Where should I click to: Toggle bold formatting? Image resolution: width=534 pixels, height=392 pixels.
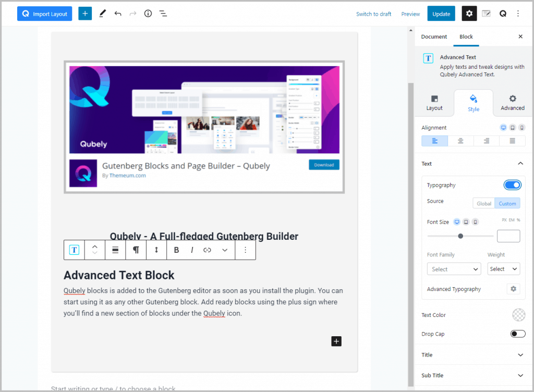tap(176, 250)
